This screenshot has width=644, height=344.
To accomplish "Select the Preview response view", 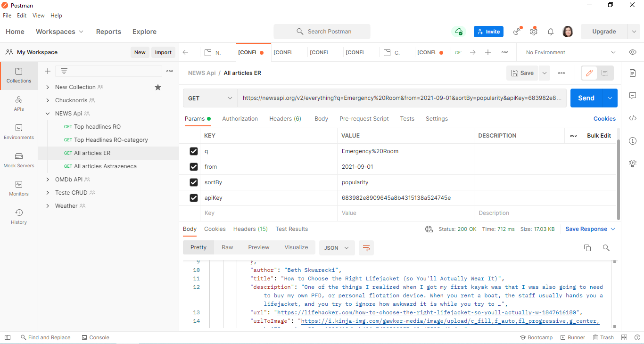I will [259, 247].
